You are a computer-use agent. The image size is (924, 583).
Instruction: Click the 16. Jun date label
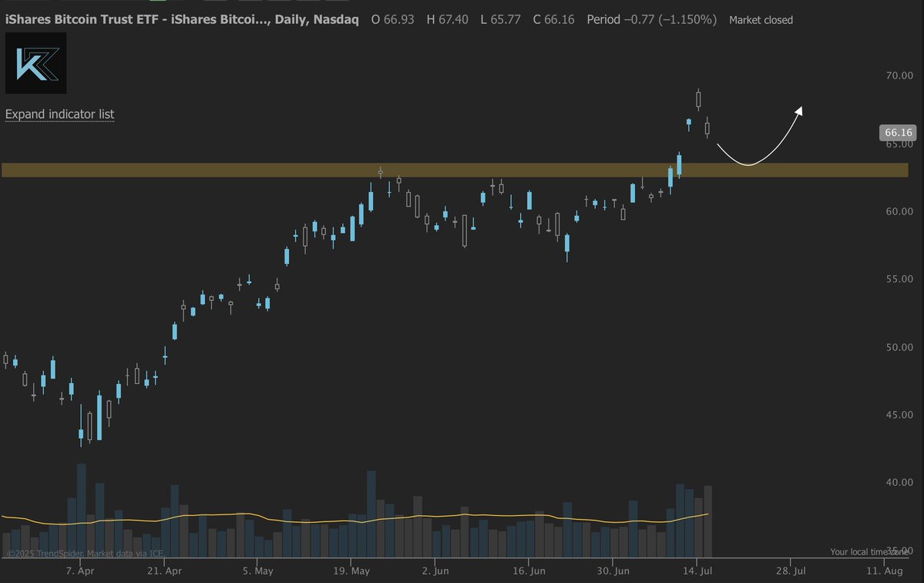pos(529,571)
